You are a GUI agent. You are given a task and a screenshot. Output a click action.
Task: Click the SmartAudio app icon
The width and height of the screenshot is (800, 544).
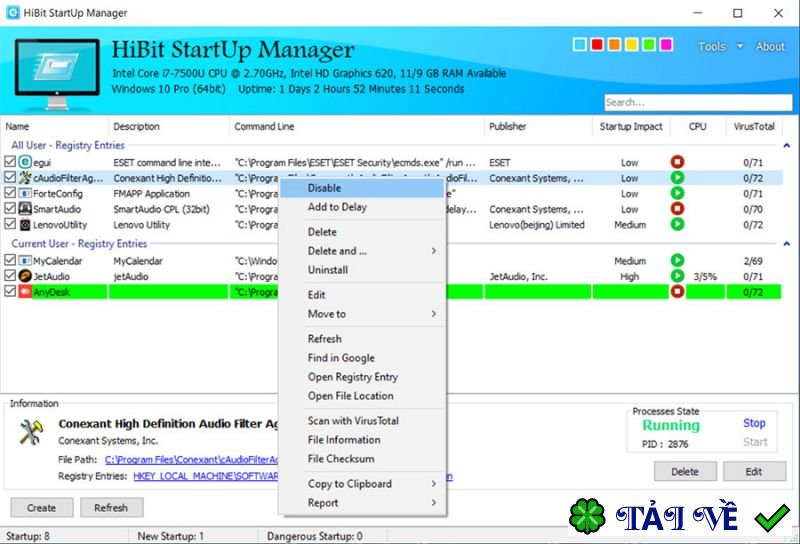[x=25, y=209]
